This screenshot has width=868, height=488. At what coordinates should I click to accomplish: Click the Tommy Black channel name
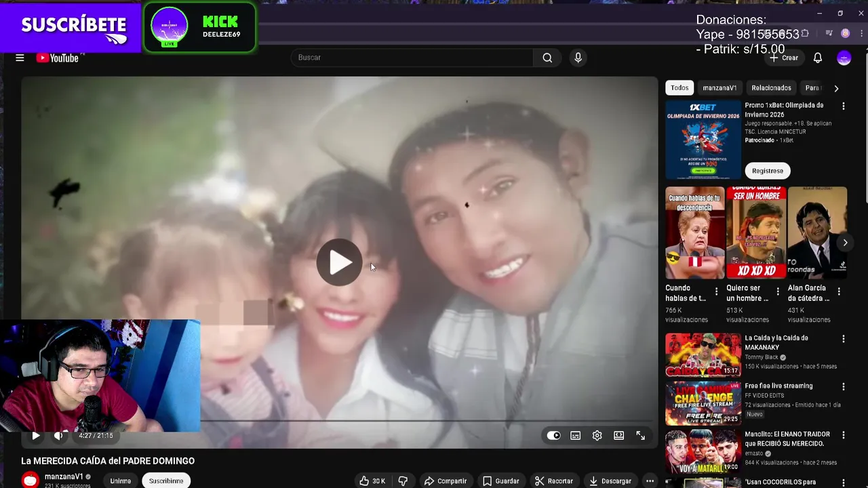[x=762, y=357]
